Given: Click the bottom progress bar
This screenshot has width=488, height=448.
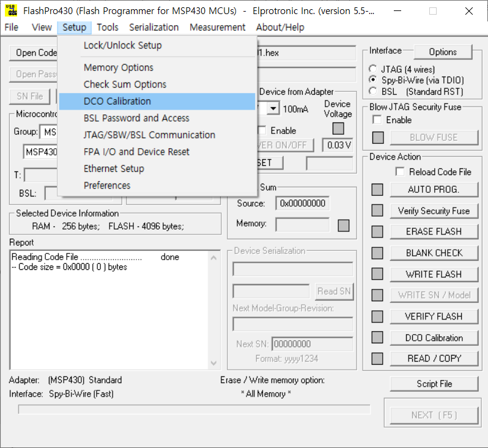Looking at the screenshot, I should pos(194,409).
